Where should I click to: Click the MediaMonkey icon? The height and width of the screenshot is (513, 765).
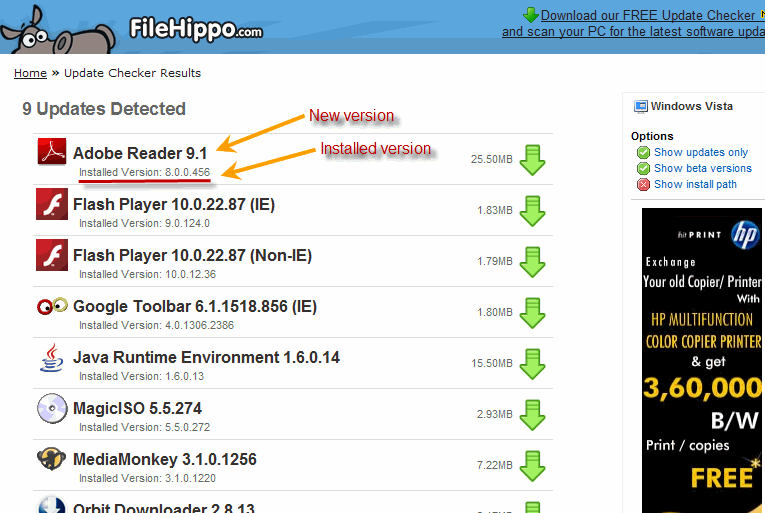pos(51,458)
